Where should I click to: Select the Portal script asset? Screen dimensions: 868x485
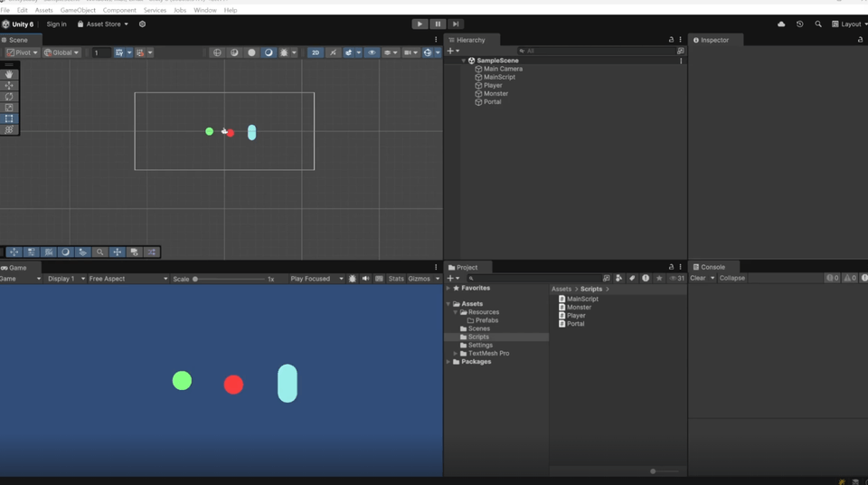click(x=575, y=324)
